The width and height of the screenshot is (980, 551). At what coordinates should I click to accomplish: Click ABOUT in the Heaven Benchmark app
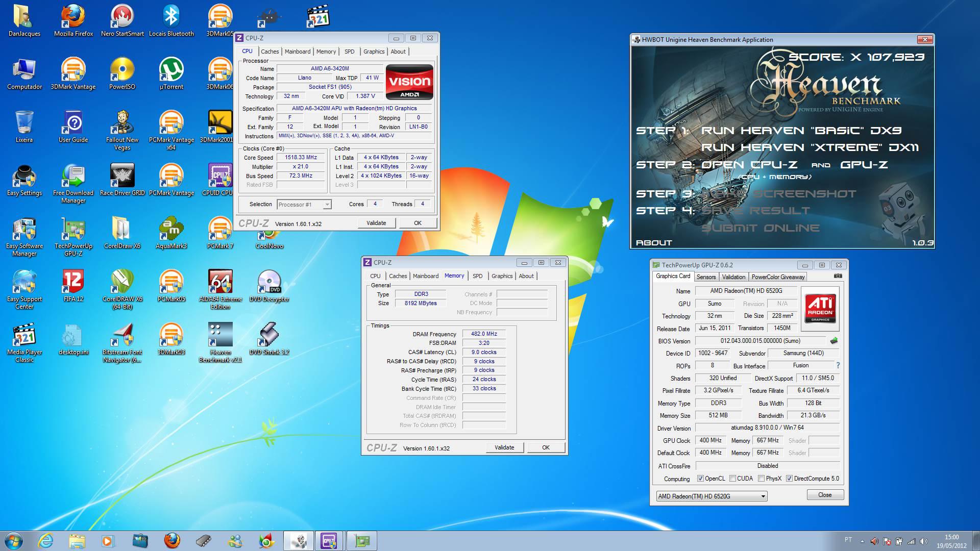click(x=654, y=243)
